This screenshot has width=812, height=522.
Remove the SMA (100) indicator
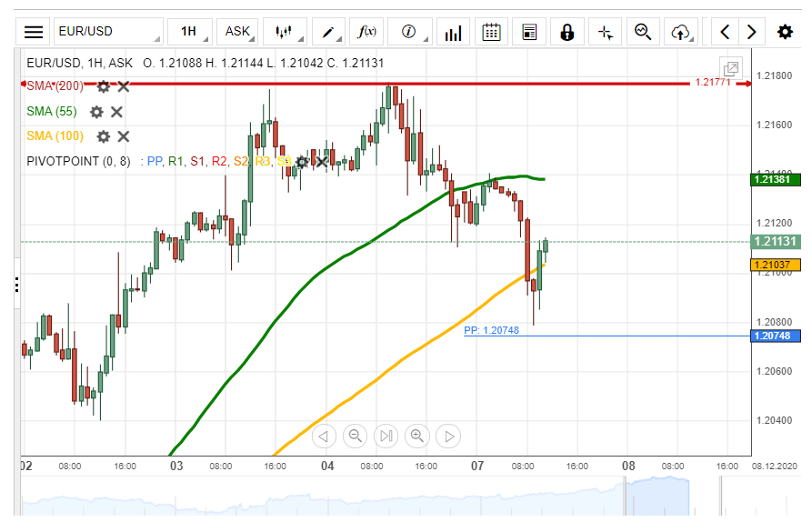click(124, 136)
